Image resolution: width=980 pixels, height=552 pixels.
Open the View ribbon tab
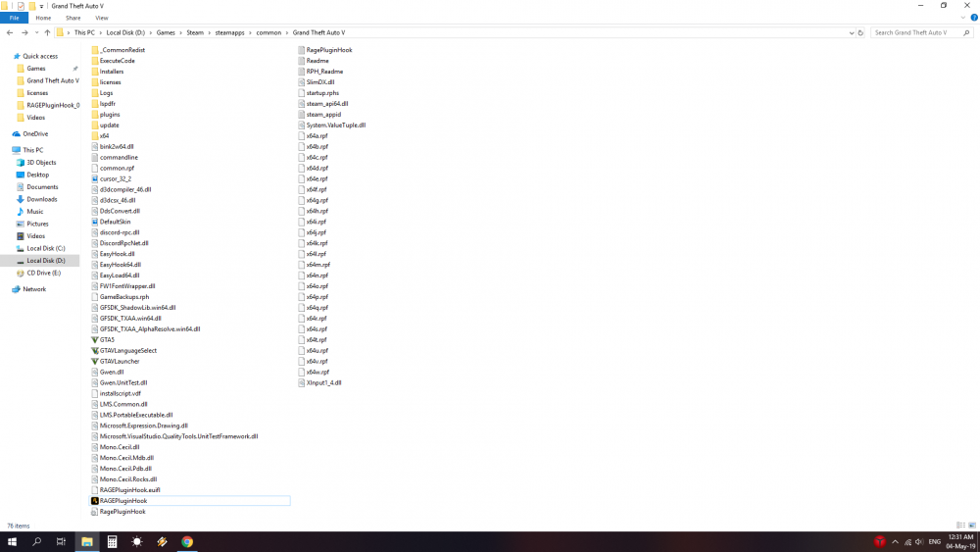click(x=101, y=18)
